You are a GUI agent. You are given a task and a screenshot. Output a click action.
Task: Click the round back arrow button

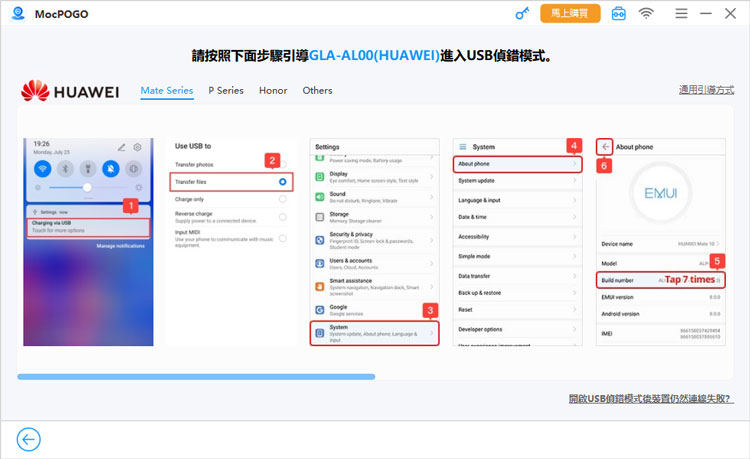pos(29,439)
